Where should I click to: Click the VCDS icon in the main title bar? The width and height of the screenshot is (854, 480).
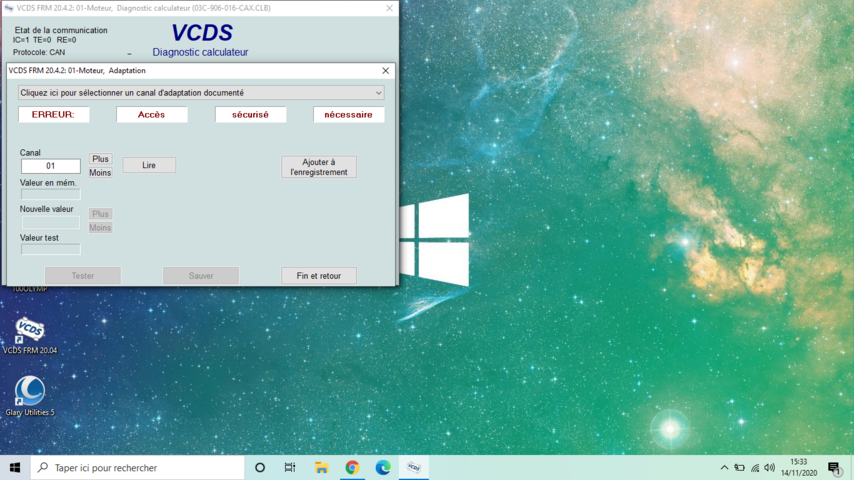9,8
